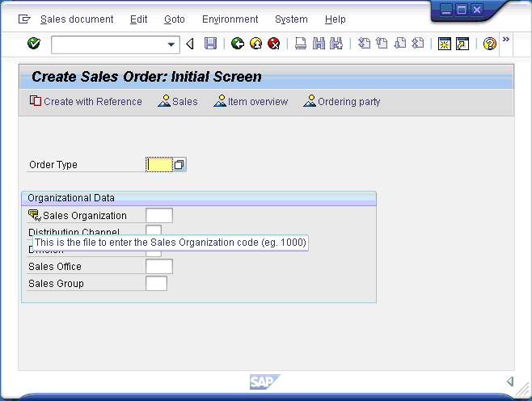This screenshot has height=401, width=532.
Task: Collapse the command field with triangle icon
Action: coord(190,44)
